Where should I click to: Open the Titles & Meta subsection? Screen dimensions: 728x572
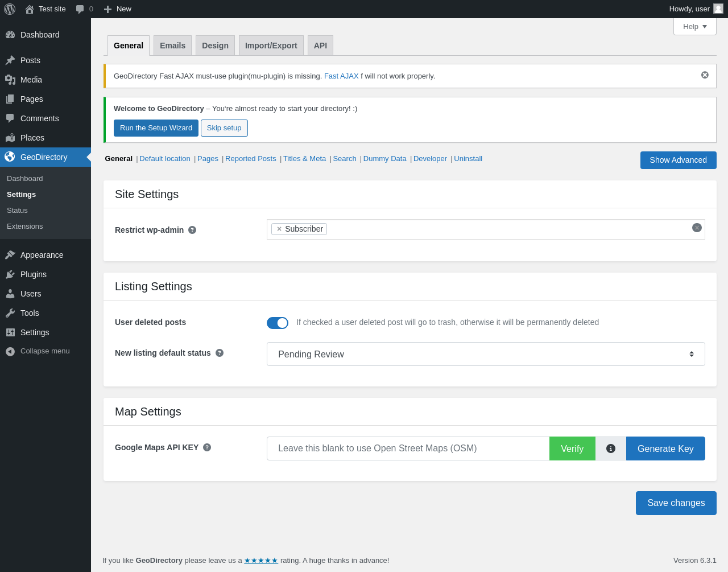click(305, 159)
